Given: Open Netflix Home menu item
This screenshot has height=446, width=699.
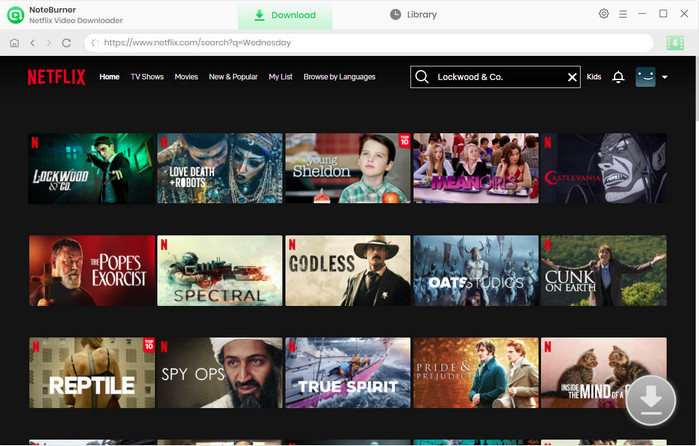Looking at the screenshot, I should [109, 77].
